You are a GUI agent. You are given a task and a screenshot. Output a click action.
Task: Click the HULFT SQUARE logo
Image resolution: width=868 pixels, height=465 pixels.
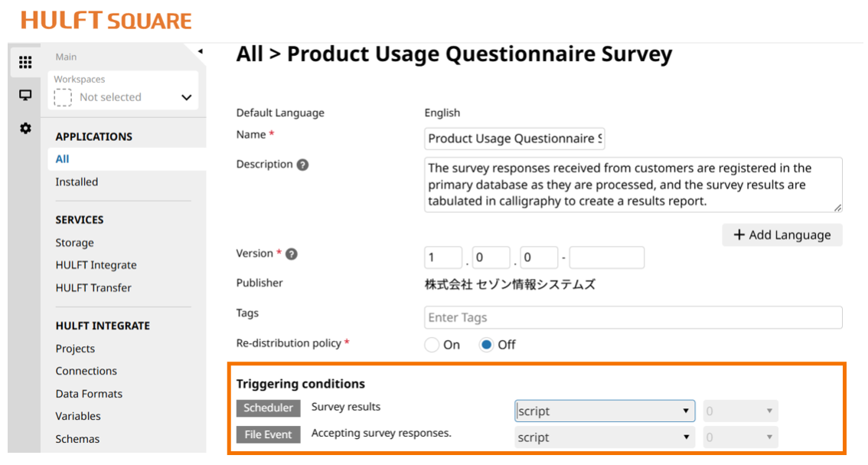pos(106,21)
